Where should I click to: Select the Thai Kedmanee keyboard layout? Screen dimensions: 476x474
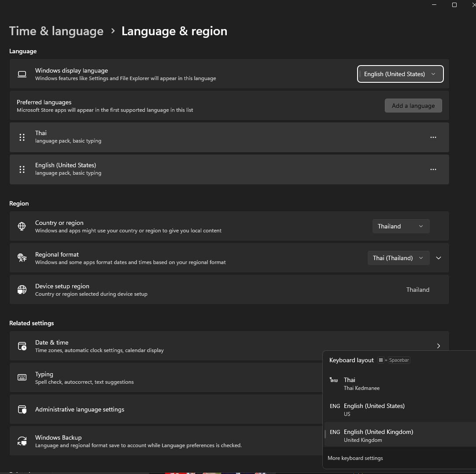(x=400, y=384)
